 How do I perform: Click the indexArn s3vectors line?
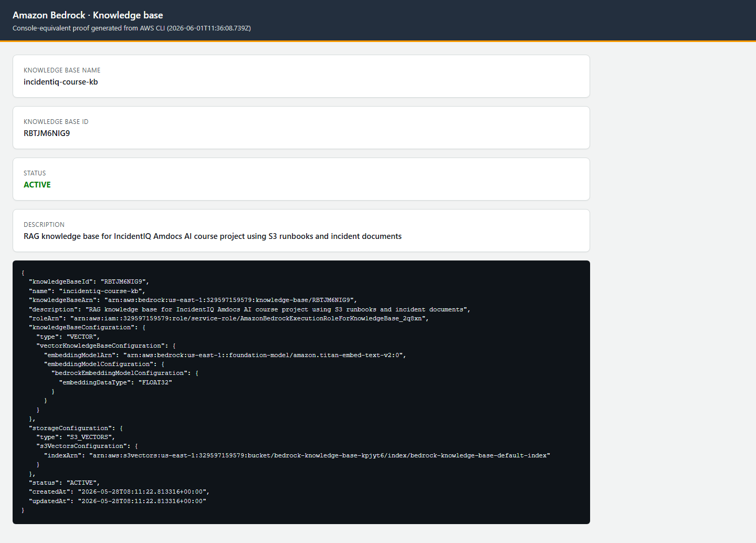(x=297, y=456)
